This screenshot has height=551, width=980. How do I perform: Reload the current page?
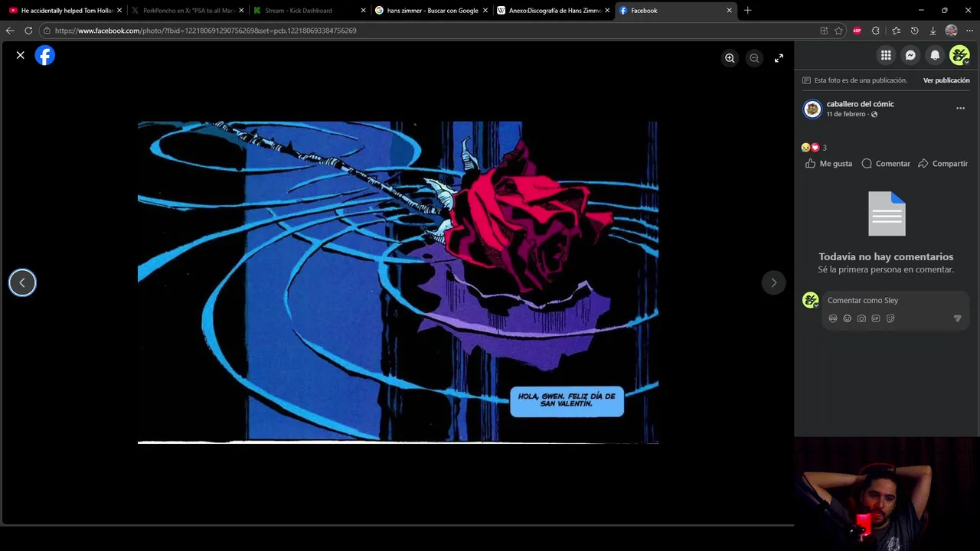(x=28, y=31)
